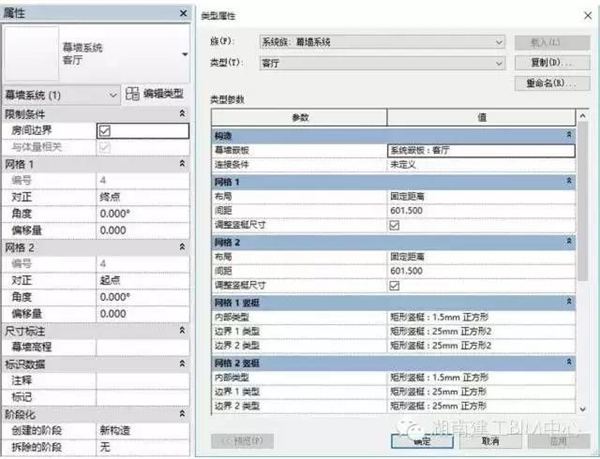Toggle the 房间边界 checkbox
The height and width of the screenshot is (459, 600).
point(104,130)
